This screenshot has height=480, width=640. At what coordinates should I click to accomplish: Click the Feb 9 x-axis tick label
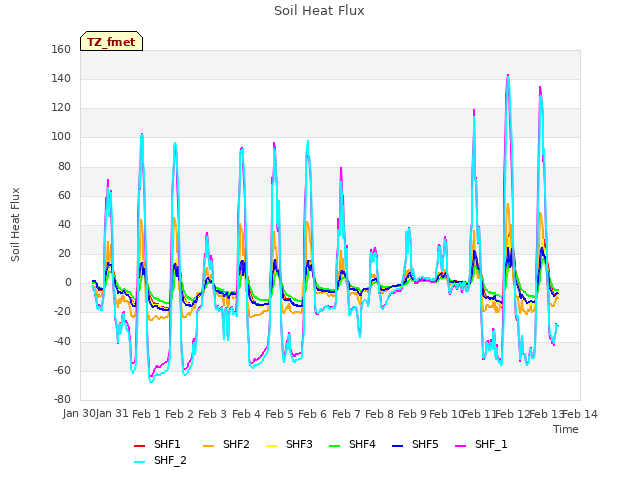(x=412, y=414)
